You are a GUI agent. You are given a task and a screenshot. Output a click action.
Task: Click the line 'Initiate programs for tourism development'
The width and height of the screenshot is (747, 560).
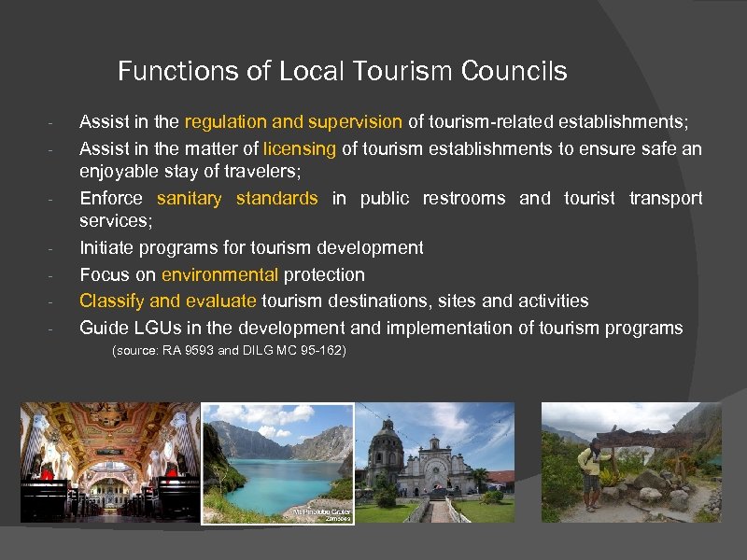(x=251, y=247)
